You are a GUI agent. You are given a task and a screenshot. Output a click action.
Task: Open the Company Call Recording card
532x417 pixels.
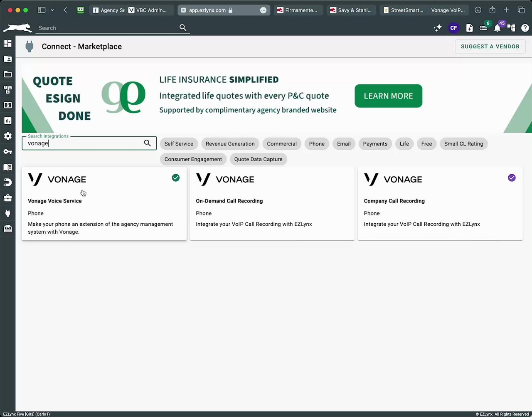coord(440,204)
